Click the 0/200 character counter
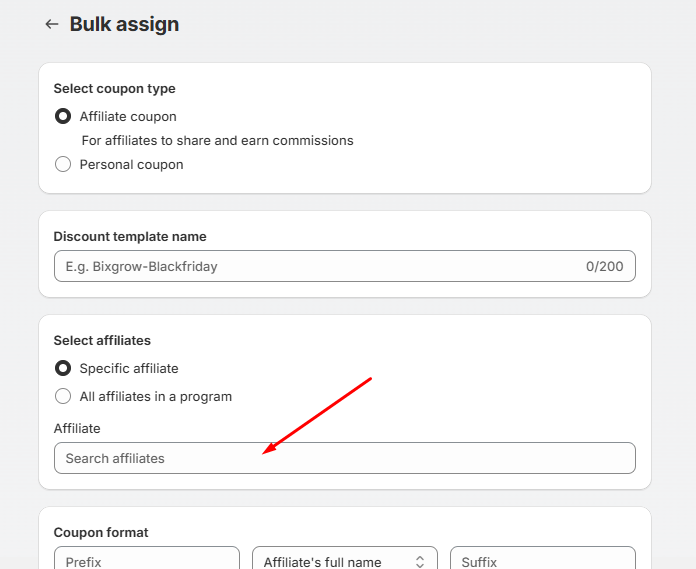The width and height of the screenshot is (696, 569). pyautogui.click(x=604, y=266)
